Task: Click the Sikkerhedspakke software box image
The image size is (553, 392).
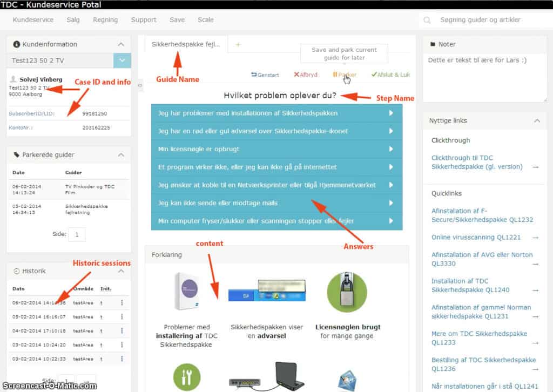Action: tap(187, 292)
